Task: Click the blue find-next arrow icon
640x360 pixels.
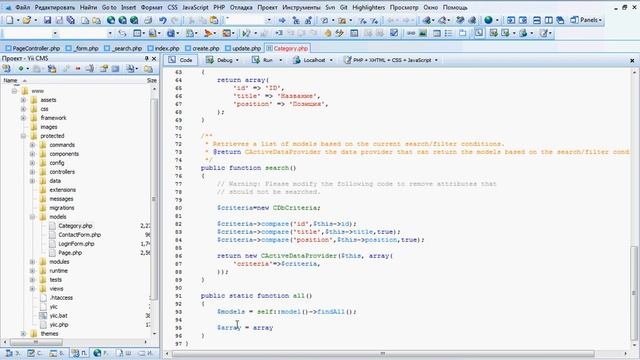Action: 282,20
